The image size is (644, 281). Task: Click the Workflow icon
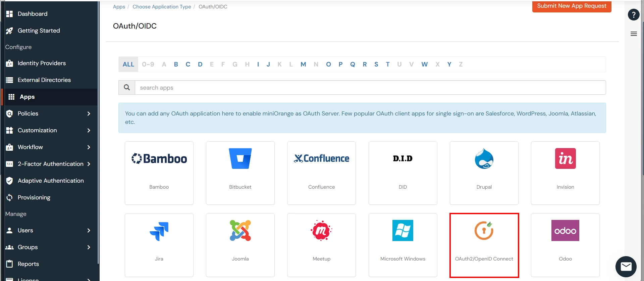[x=9, y=147]
